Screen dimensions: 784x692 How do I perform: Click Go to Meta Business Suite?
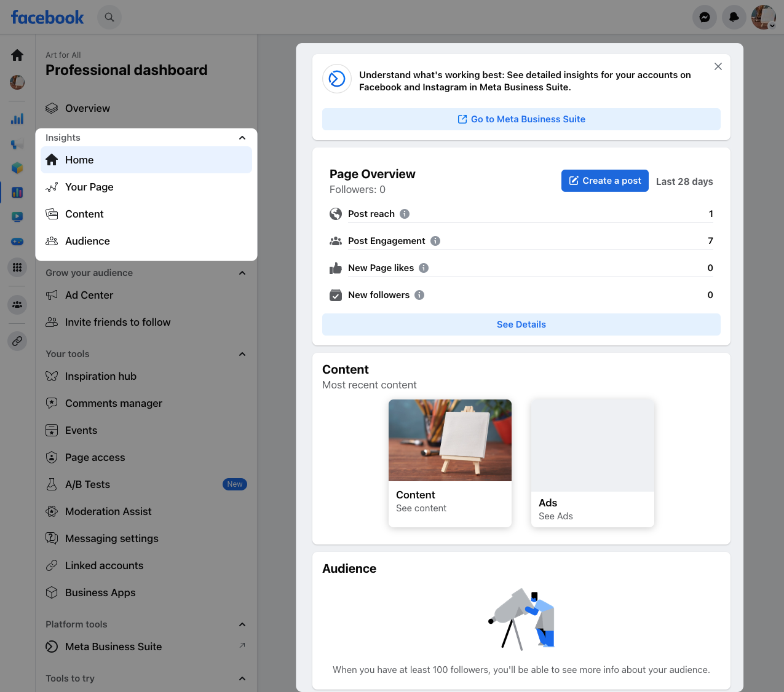point(521,119)
